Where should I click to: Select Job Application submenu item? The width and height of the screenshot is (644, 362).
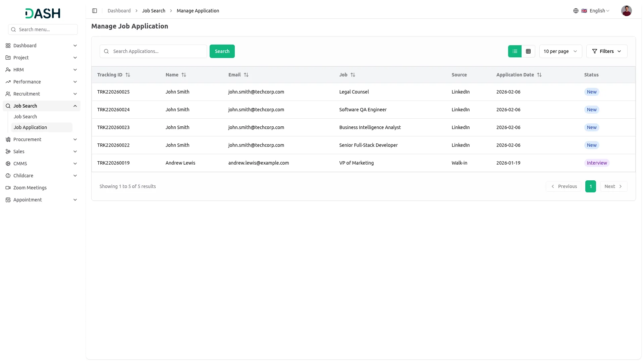(42, 127)
